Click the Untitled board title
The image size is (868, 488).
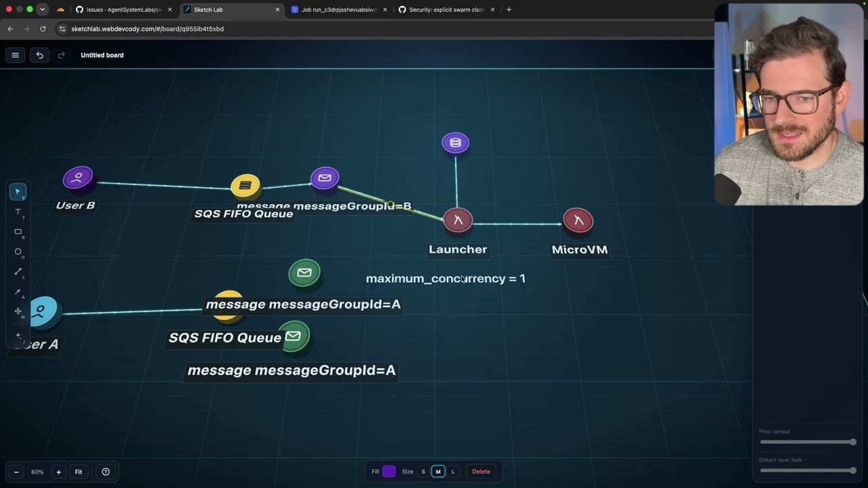coord(102,55)
